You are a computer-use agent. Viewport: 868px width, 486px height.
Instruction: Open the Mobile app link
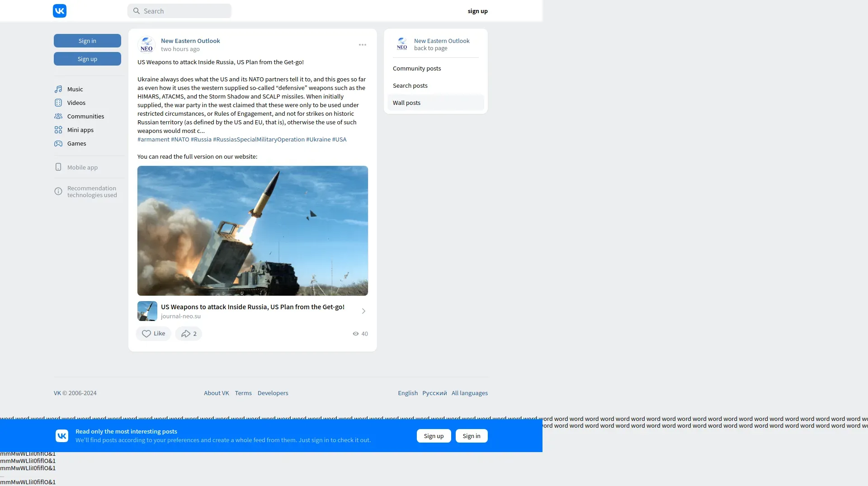pos(82,167)
